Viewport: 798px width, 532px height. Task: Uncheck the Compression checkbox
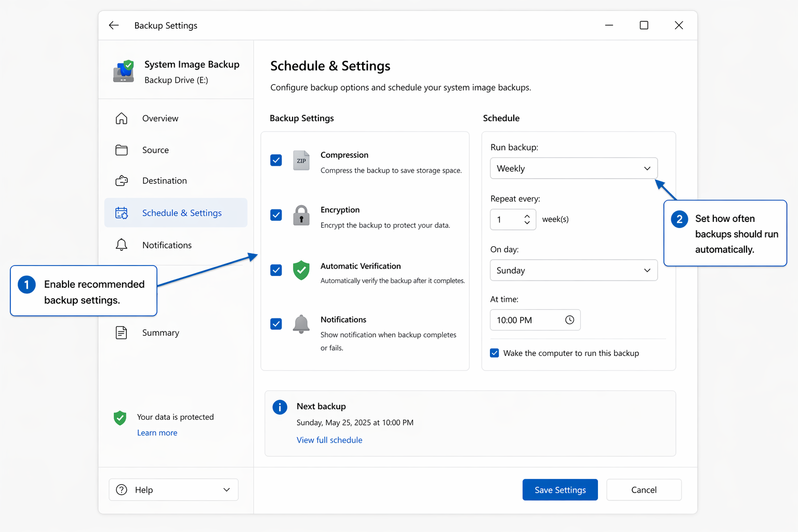pyautogui.click(x=276, y=161)
